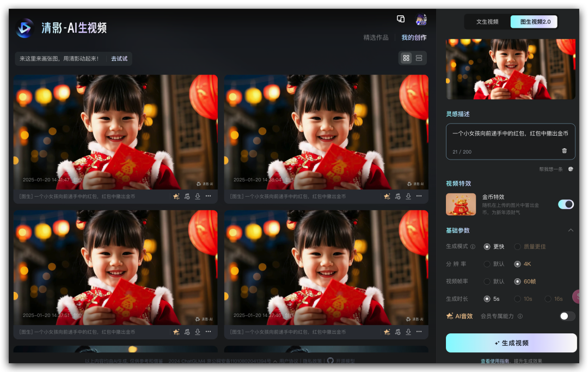Open the user avatar profile menu
This screenshot has height=372, width=588.
[421, 20]
